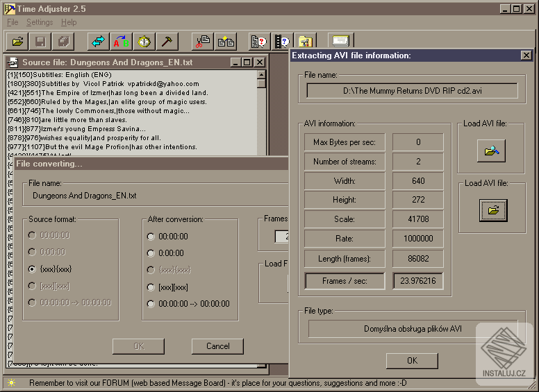Click the Frames / sec label button
539x392 pixels.
pos(345,281)
